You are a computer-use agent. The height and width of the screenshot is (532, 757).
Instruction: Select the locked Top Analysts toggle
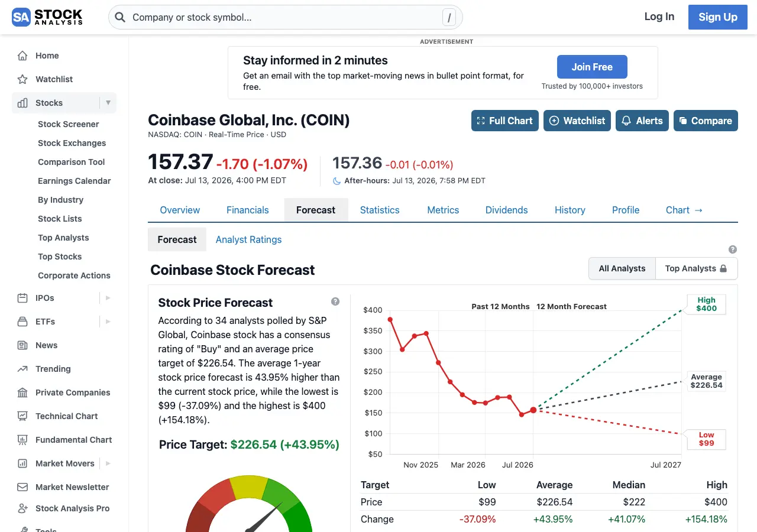pyautogui.click(x=696, y=268)
